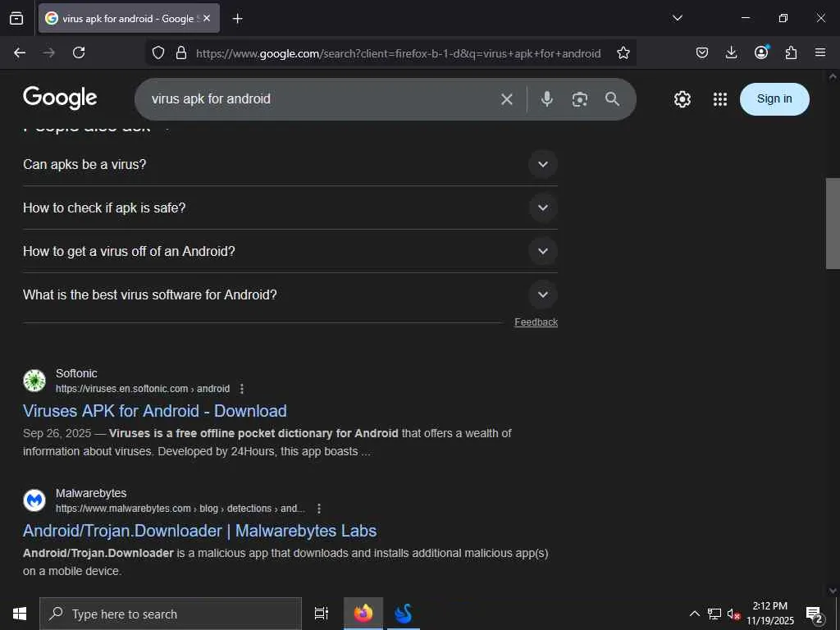The image size is (840, 630).
Task: Go to Google home via logo
Action: 60,98
